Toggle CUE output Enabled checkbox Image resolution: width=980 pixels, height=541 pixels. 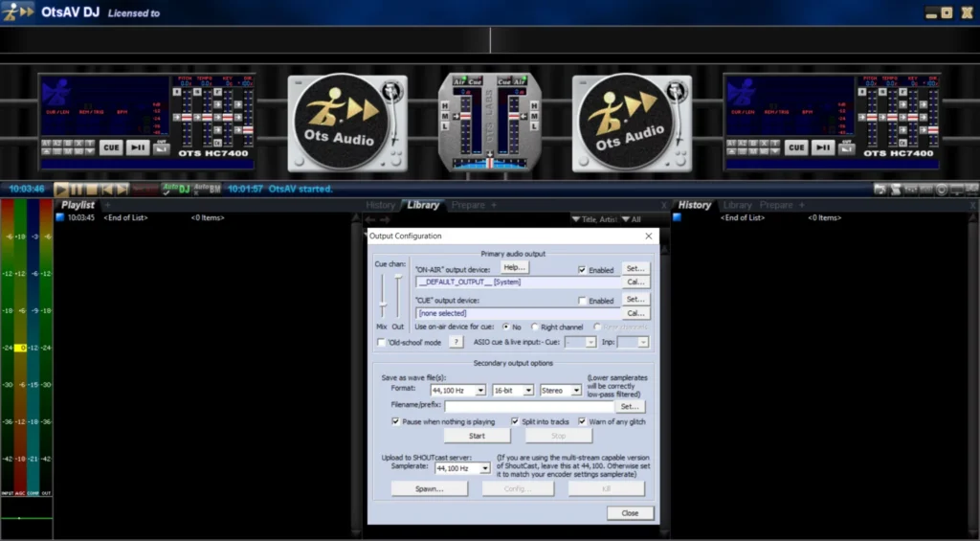[582, 301]
